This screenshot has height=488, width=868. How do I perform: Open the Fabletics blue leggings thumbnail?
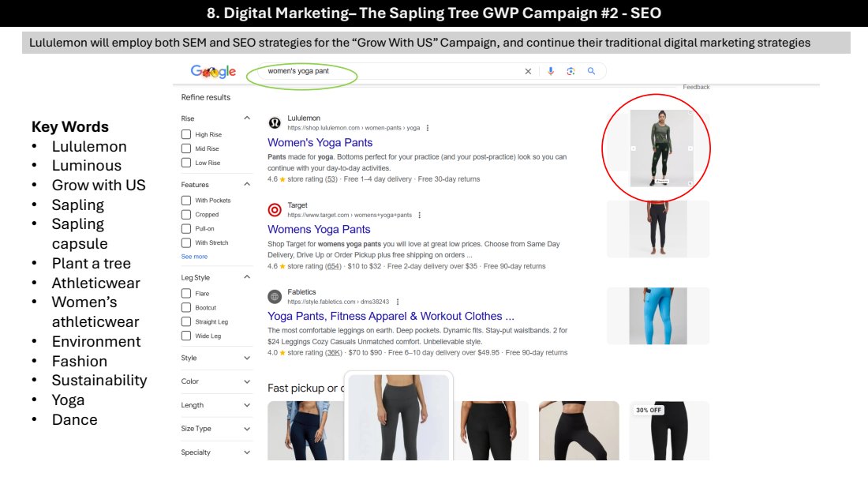tap(658, 317)
